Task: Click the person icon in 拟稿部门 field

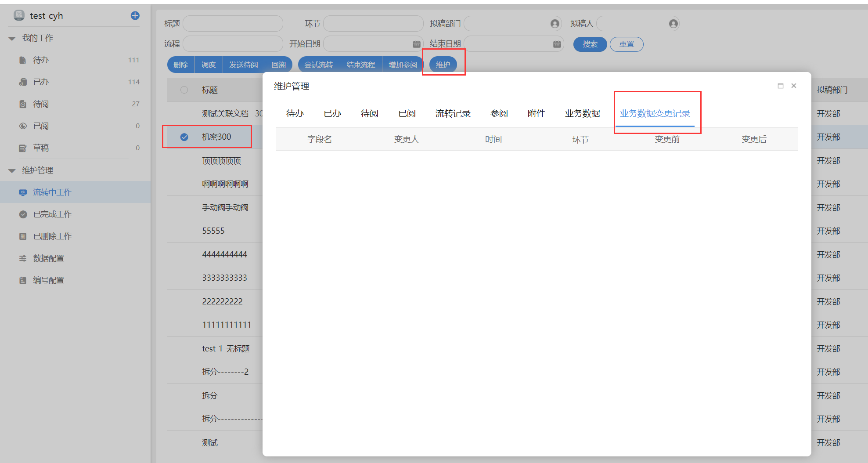Action: point(555,24)
